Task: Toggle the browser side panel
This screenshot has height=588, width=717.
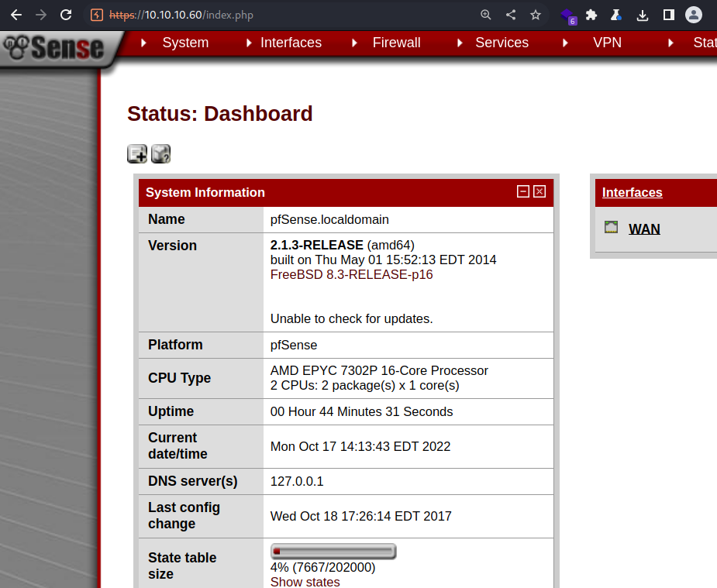Action: click(x=668, y=15)
